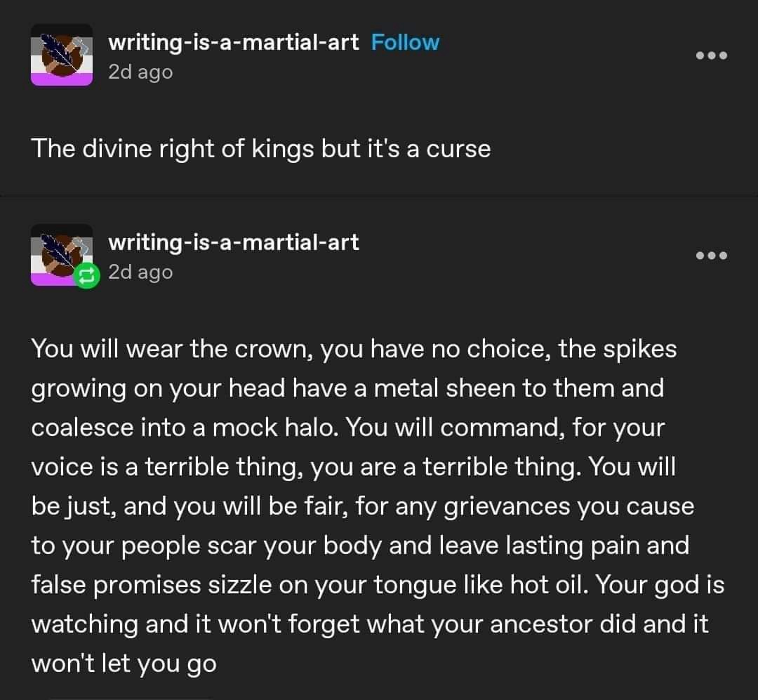Open the reblogger's avatar in the second post

(62, 255)
